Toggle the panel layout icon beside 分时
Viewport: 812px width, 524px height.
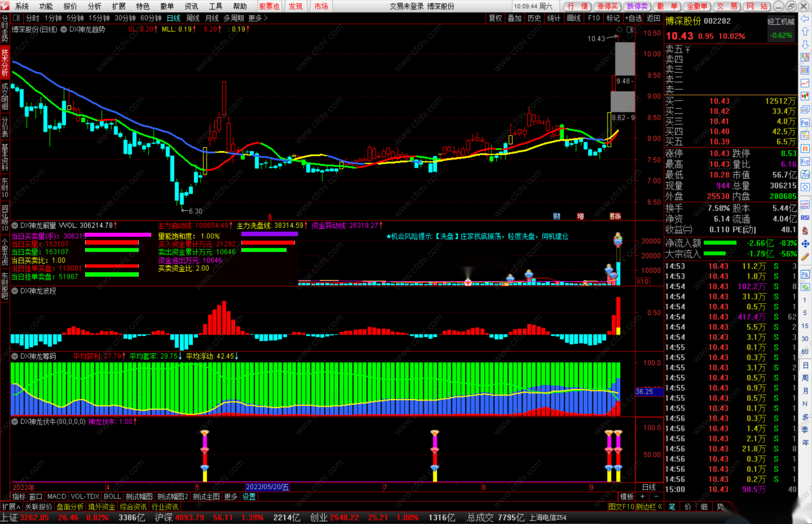17,18
